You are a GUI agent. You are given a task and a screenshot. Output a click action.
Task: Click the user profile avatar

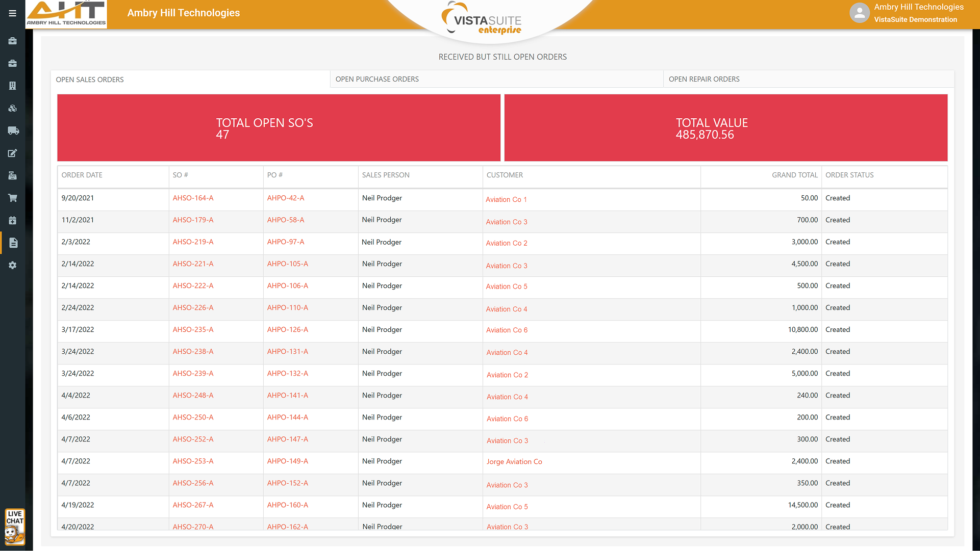point(859,13)
